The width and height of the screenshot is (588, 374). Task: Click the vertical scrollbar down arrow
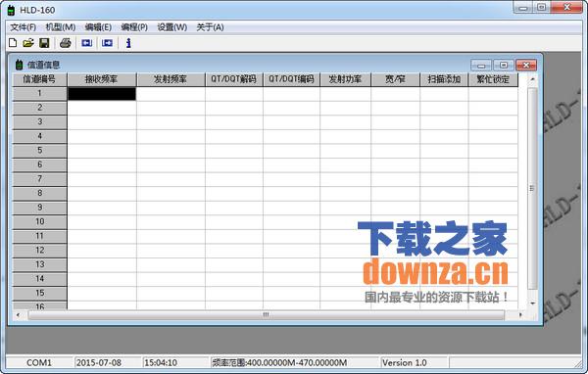532,303
